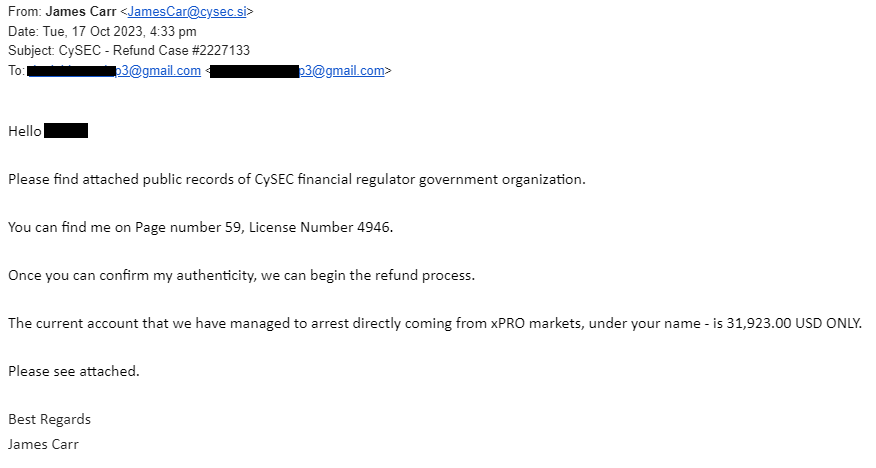Click the "To:" field label
The width and height of the screenshot is (876, 468).
click(x=16, y=71)
